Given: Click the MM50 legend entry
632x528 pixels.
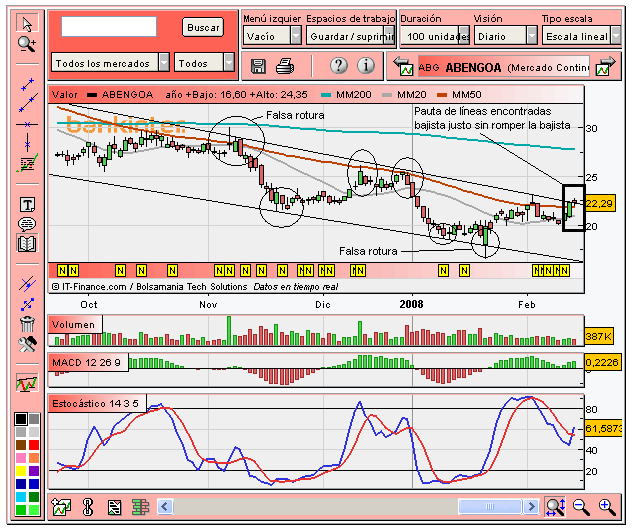Looking at the screenshot, I should click(459, 95).
